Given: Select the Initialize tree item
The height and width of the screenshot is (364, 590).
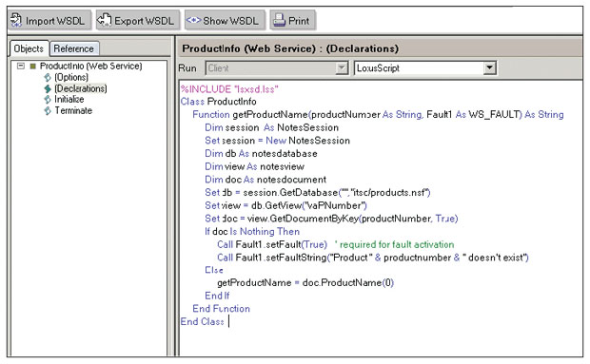Looking at the screenshot, I should click(x=69, y=100).
